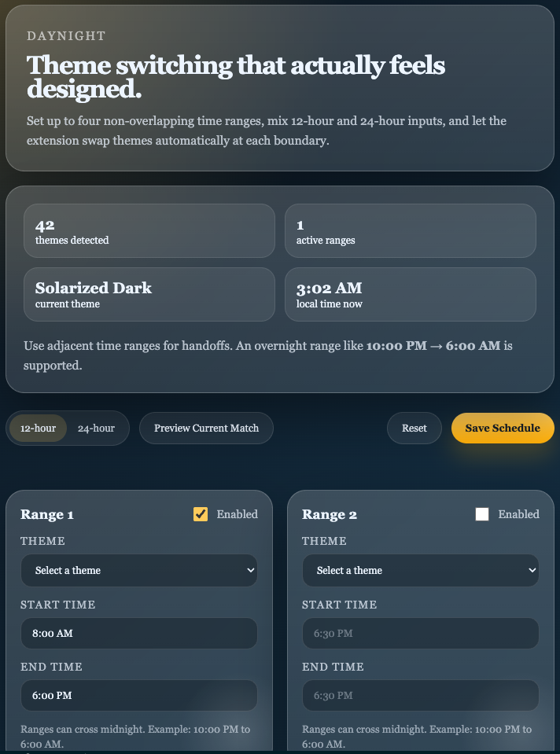Disable the Range 1 schedule
560x754 pixels.
coord(201,513)
